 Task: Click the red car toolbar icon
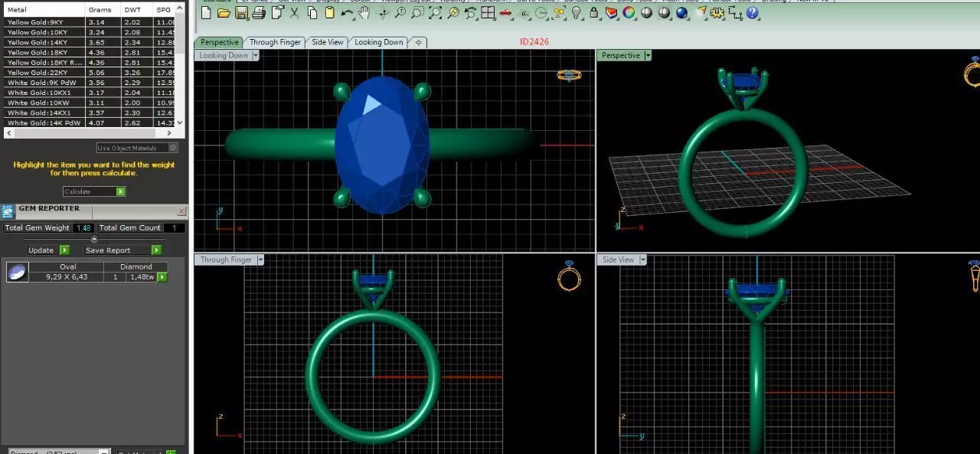tap(505, 13)
